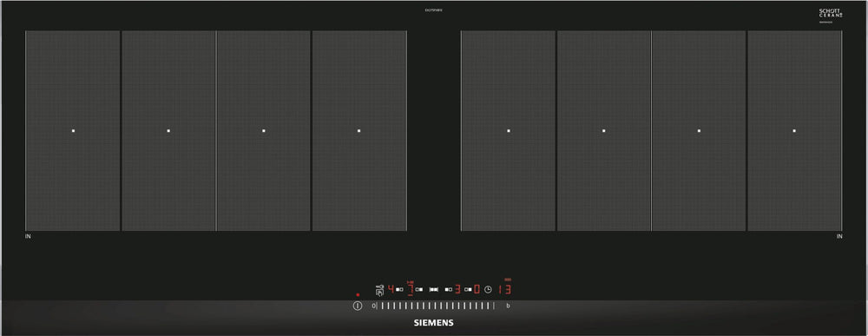Tap the childproof lock and wipe protection icon
Image resolution: width=868 pixels, height=336 pixels.
click(380, 289)
